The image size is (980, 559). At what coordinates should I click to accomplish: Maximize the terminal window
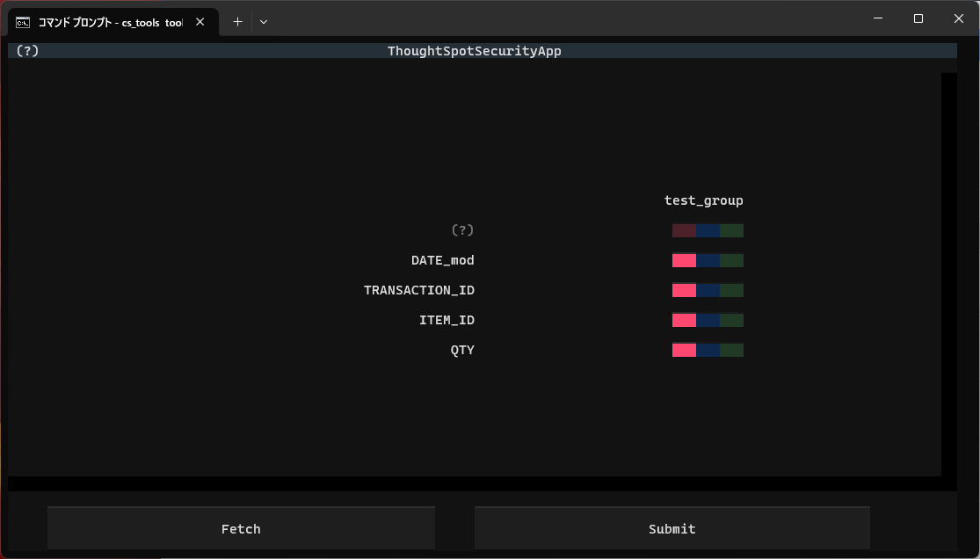(918, 18)
